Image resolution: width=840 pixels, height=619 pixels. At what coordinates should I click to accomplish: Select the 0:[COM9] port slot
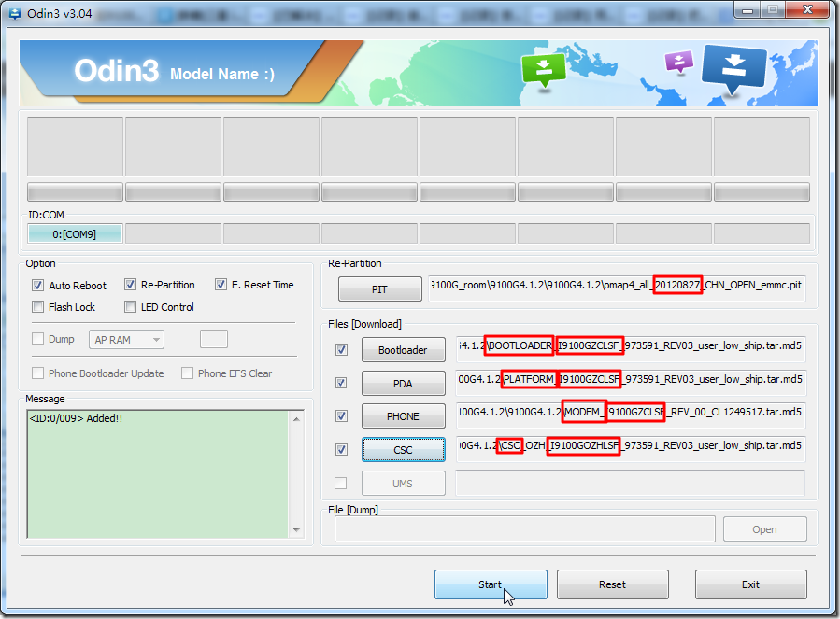point(75,234)
